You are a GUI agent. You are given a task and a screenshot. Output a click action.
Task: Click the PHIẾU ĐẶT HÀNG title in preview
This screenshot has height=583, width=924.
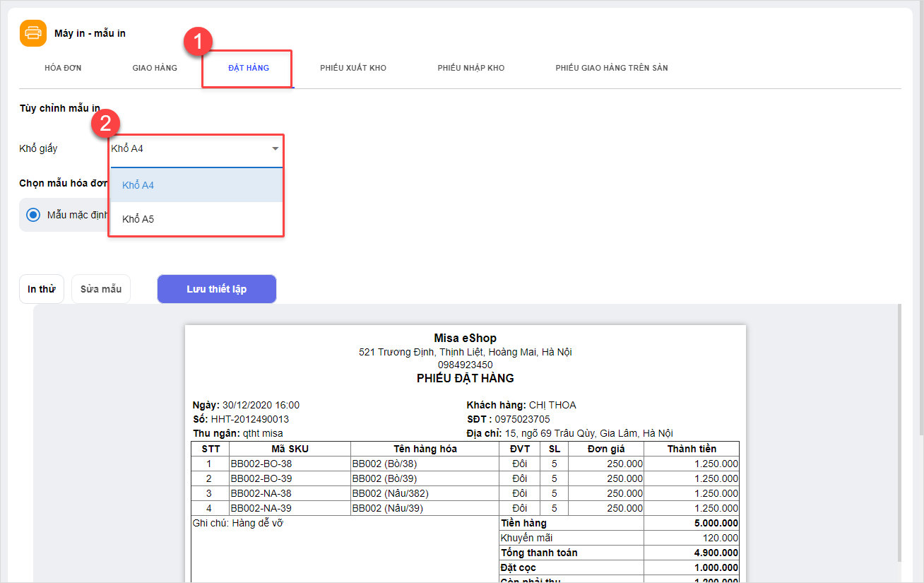[x=466, y=378]
